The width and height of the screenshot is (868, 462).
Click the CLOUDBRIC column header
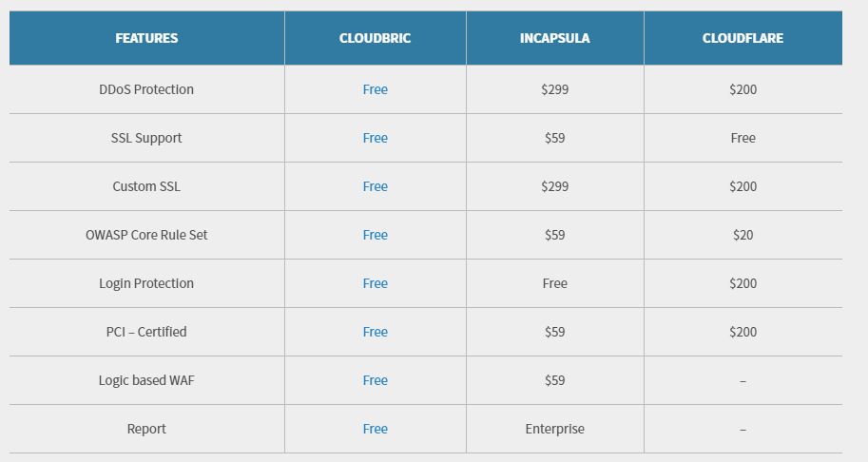point(375,38)
